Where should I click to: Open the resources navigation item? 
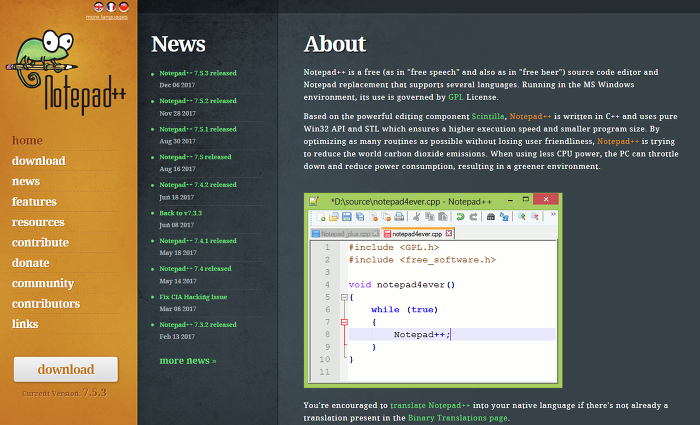click(38, 222)
